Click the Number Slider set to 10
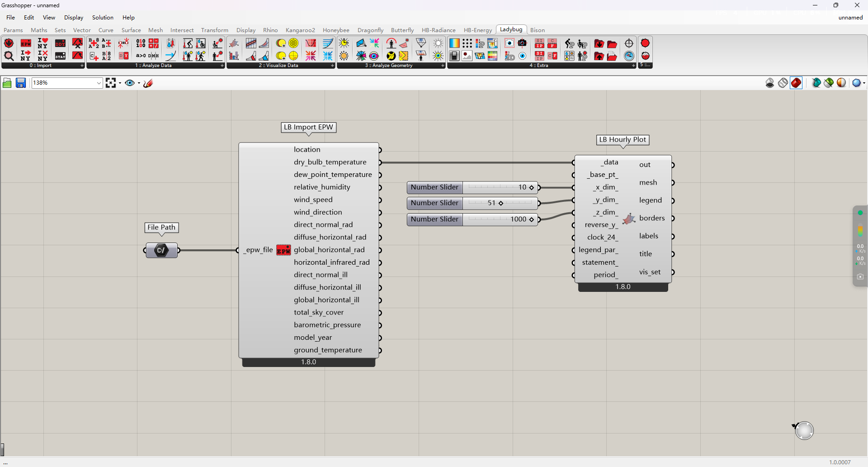Image resolution: width=868 pixels, height=467 pixels. [472, 187]
